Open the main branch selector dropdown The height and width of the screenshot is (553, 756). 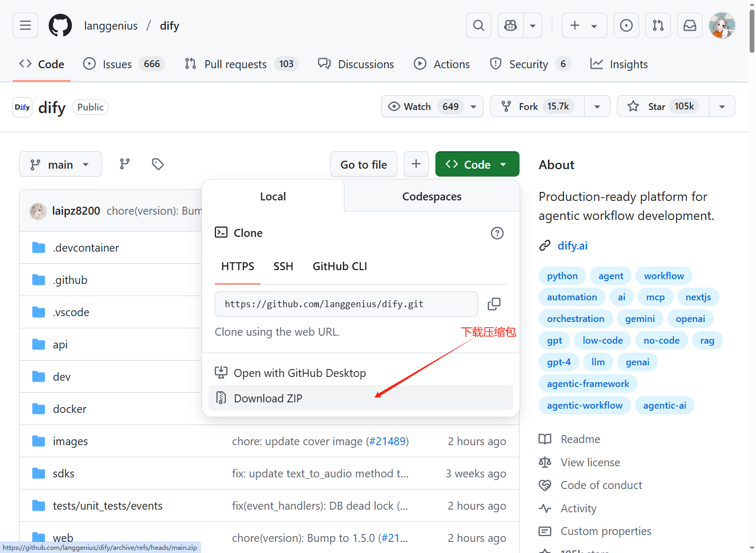point(60,164)
